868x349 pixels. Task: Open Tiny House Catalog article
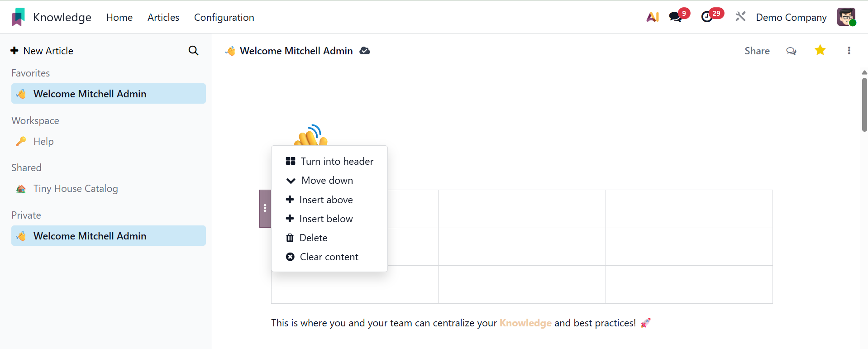[x=76, y=188]
